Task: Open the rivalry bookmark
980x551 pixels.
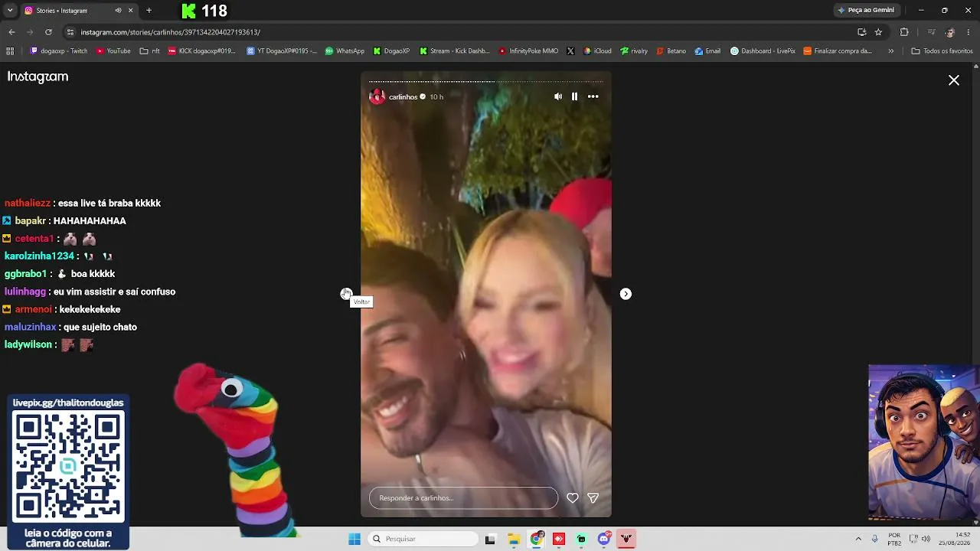Action: point(634,51)
